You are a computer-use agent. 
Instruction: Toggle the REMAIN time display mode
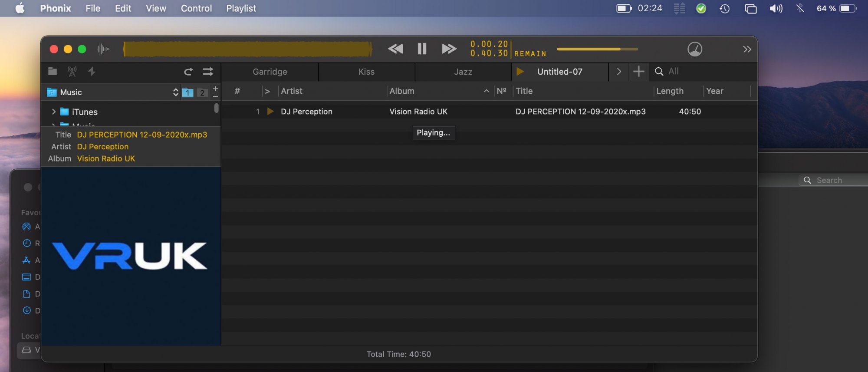coord(530,54)
